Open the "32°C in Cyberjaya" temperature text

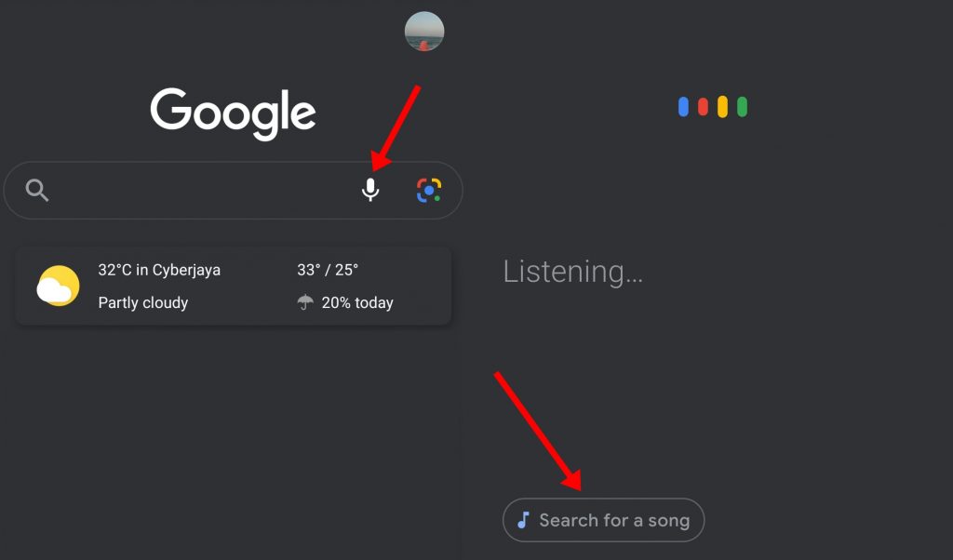click(x=159, y=271)
